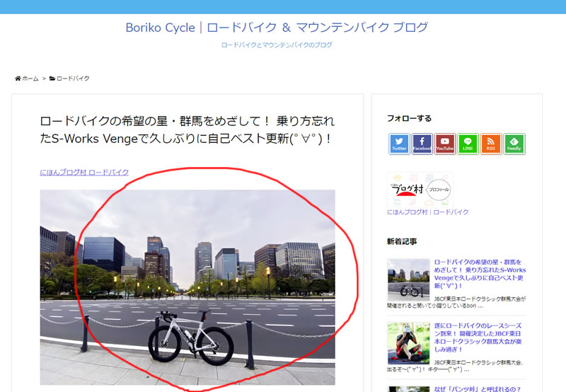Image resolution: width=566 pixels, height=392 pixels.
Task: Open the main article bike photo
Action: coord(187,287)
